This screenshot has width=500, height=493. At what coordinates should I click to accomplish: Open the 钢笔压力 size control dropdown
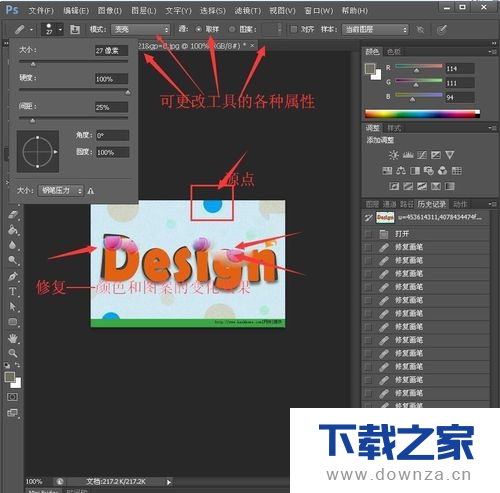pyautogui.click(x=60, y=191)
